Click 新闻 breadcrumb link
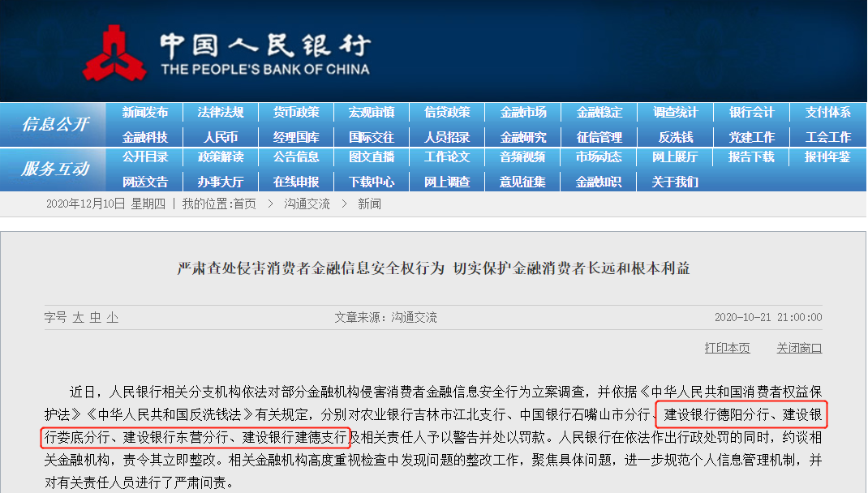 (x=369, y=204)
